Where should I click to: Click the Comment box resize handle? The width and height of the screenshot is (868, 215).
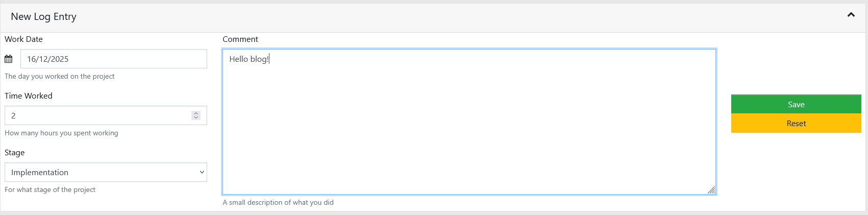point(711,190)
